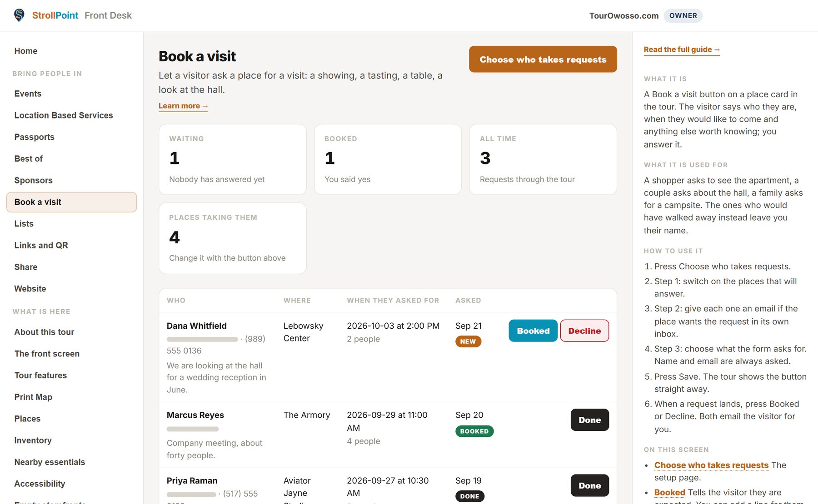Open Nearby essentials
The image size is (818, 504).
(50, 462)
